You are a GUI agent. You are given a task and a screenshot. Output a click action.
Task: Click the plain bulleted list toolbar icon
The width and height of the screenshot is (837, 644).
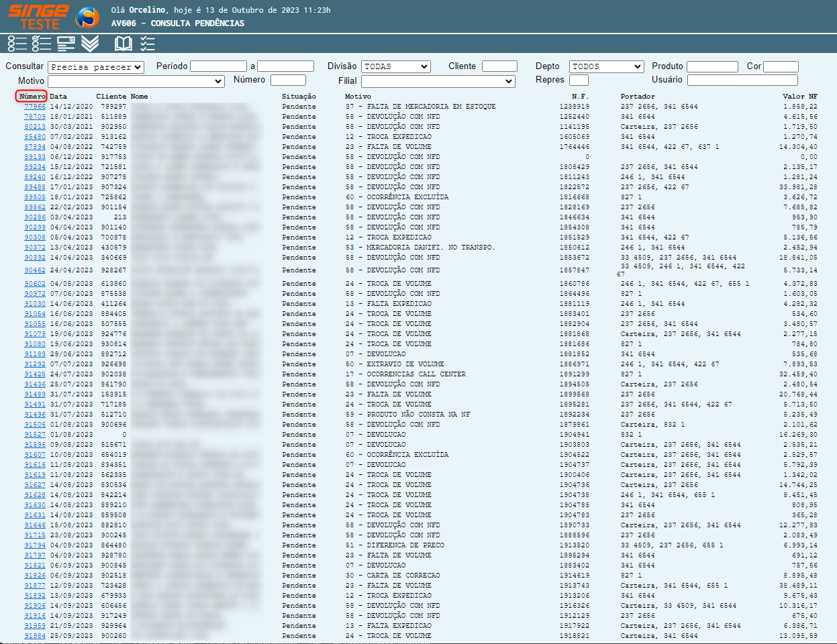17,44
